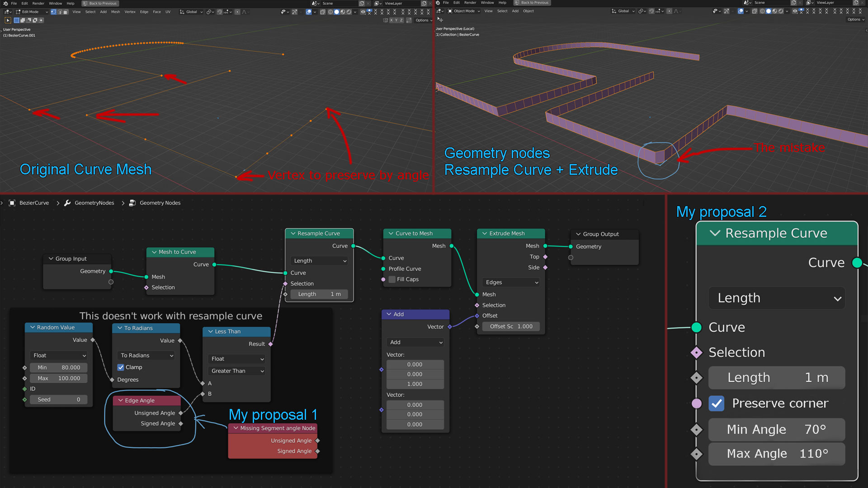
Task: Open the Render menu in left window
Action: coord(38,3)
